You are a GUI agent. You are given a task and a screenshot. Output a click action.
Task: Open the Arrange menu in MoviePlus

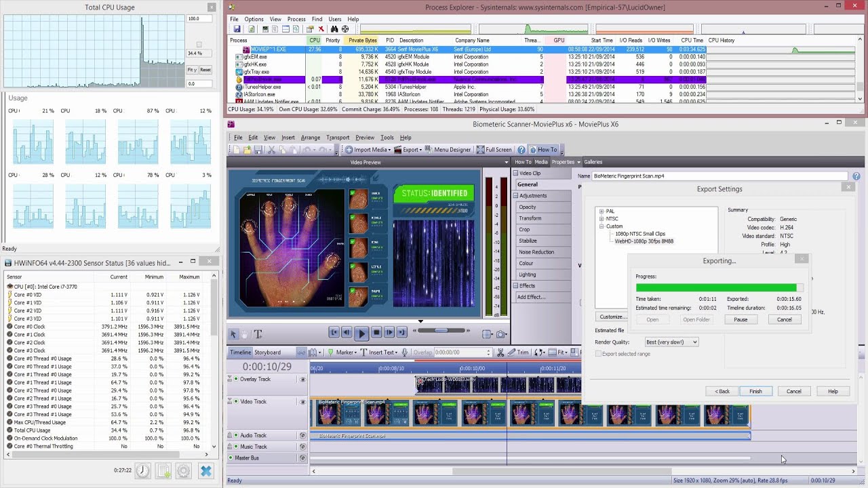tap(311, 138)
